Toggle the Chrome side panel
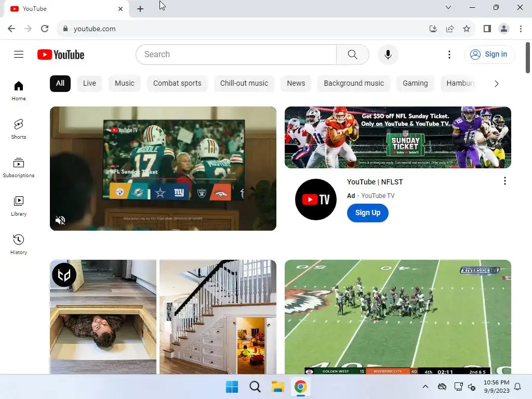 [487, 29]
